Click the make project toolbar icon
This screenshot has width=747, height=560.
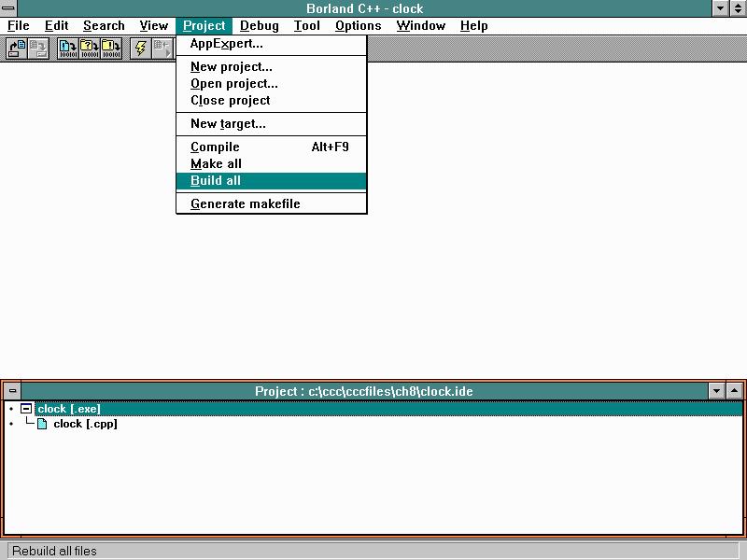(x=90, y=48)
